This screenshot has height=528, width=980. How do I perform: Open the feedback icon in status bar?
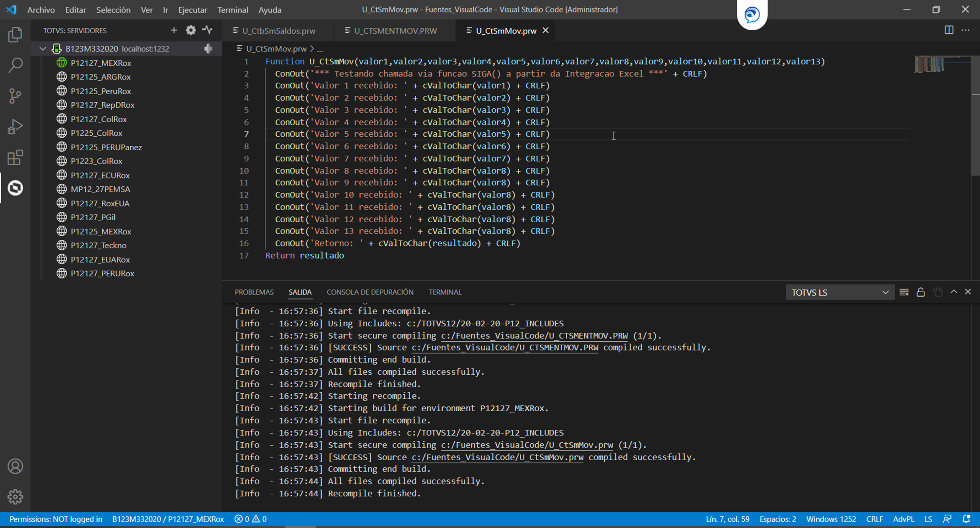point(947,519)
